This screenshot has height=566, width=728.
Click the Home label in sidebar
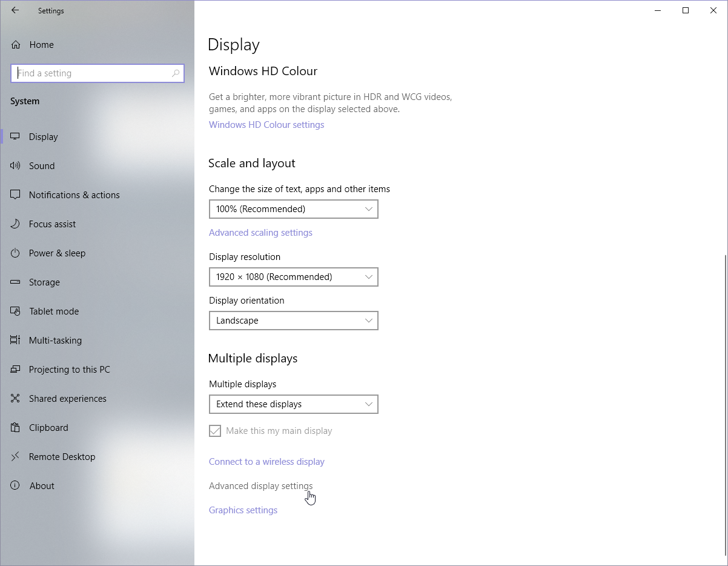click(x=41, y=45)
